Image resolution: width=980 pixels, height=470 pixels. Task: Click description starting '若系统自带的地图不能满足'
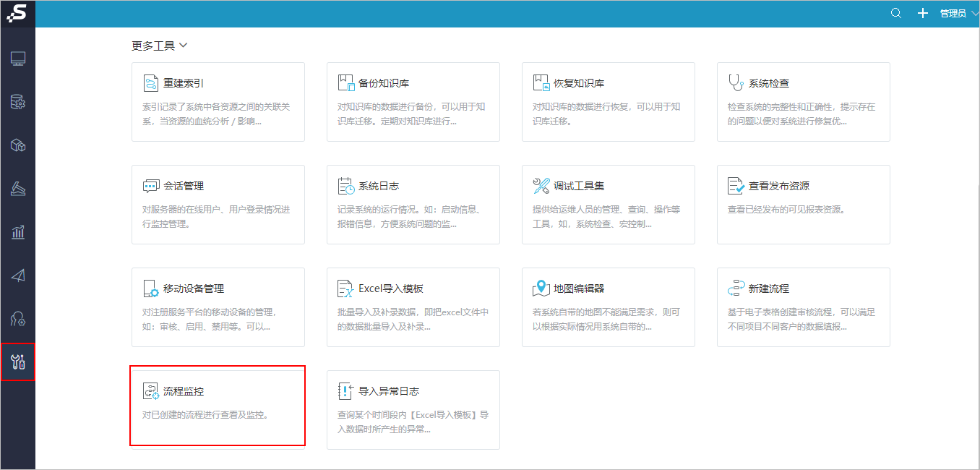coord(606,320)
